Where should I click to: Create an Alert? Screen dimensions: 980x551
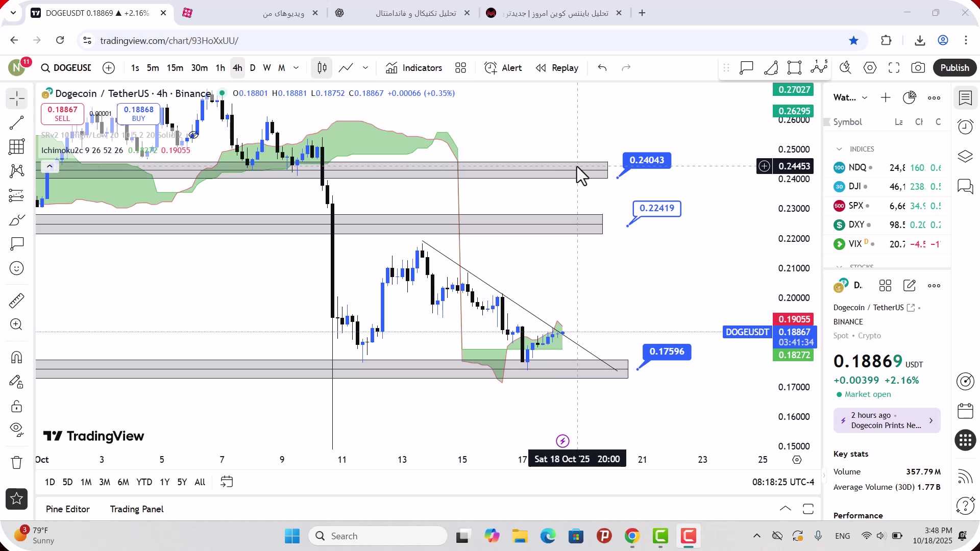point(503,68)
